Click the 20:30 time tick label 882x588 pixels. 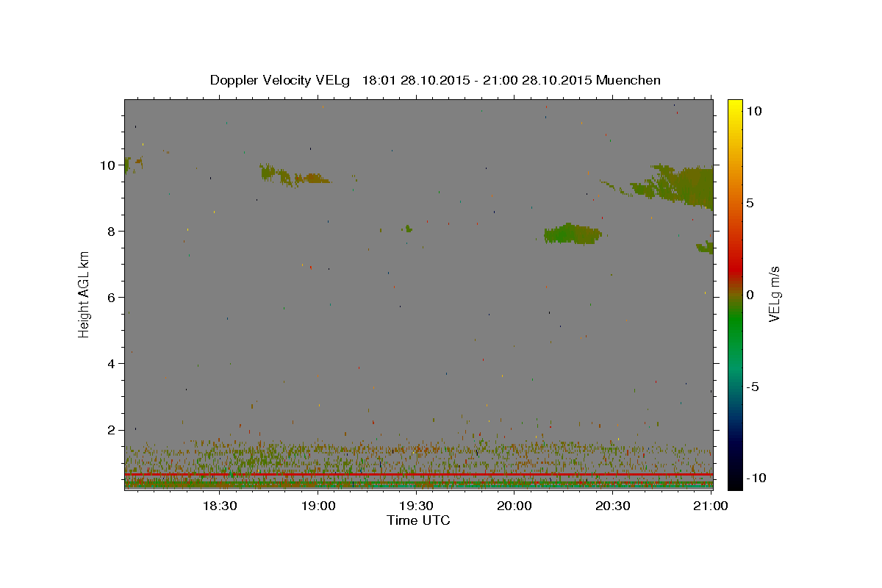point(612,506)
